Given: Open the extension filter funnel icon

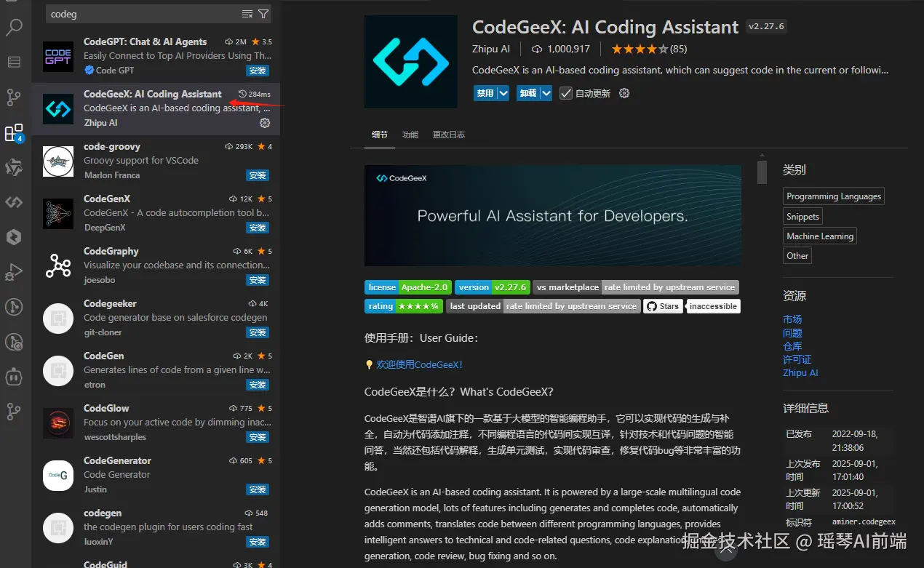Looking at the screenshot, I should [263, 14].
